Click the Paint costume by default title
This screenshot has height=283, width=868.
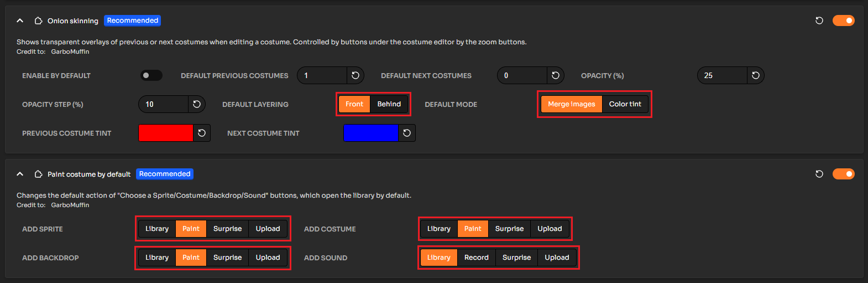pos(89,174)
